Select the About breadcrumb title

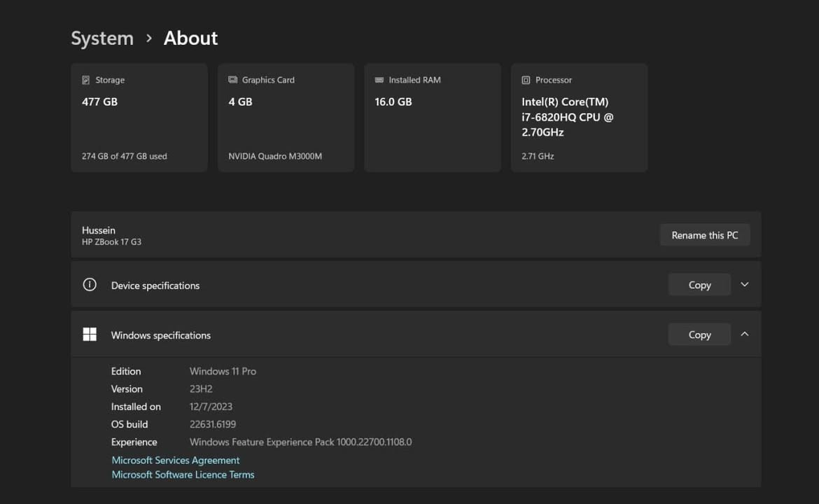pyautogui.click(x=190, y=38)
